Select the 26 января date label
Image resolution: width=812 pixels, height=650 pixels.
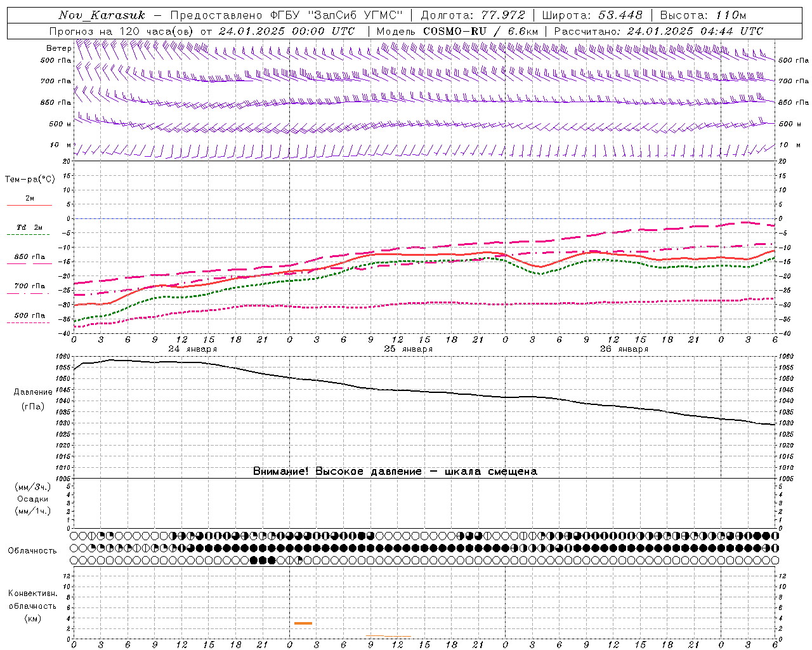[624, 349]
